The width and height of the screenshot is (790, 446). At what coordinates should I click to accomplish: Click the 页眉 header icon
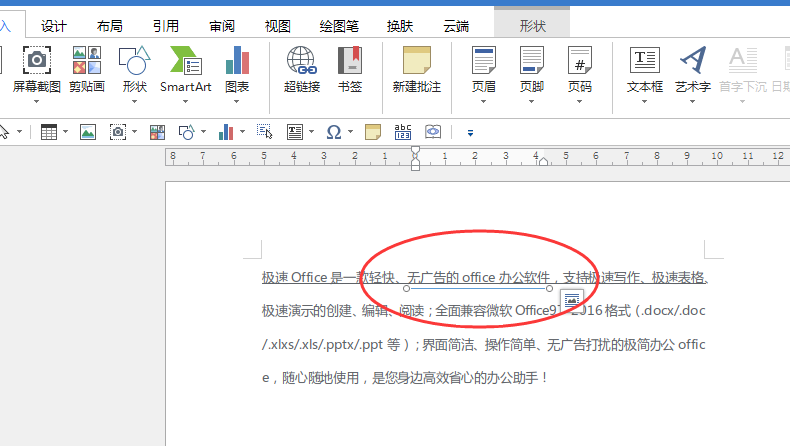tap(484, 60)
